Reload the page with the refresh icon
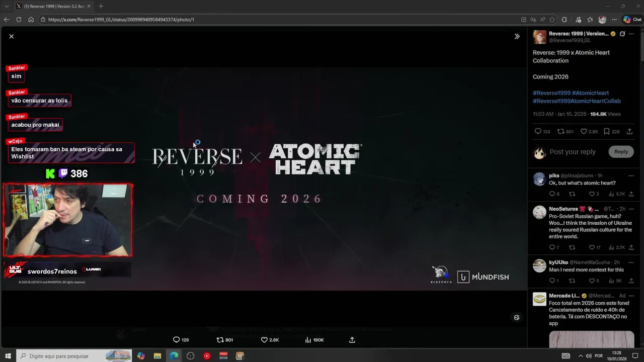This screenshot has height=362, width=644. [19, 20]
